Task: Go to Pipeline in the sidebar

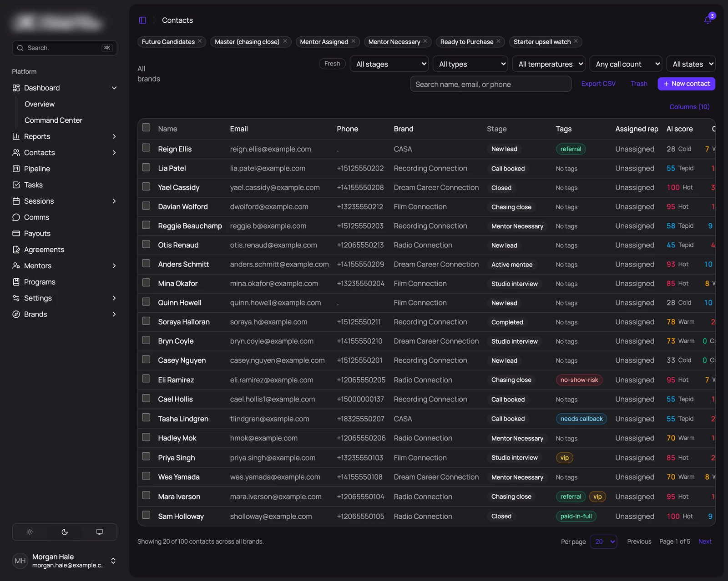Action: coord(37,169)
